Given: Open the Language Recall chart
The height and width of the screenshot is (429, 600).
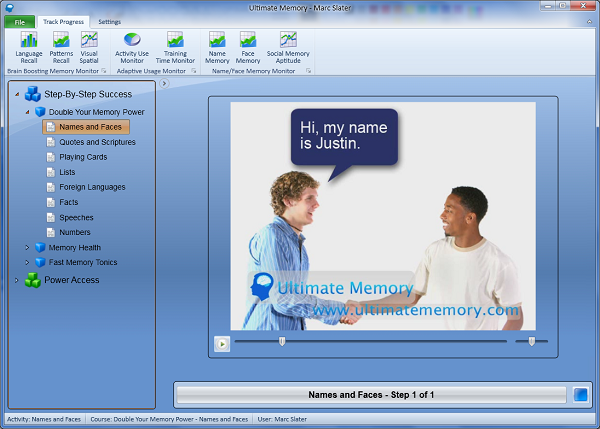Looking at the screenshot, I should pyautogui.click(x=29, y=47).
